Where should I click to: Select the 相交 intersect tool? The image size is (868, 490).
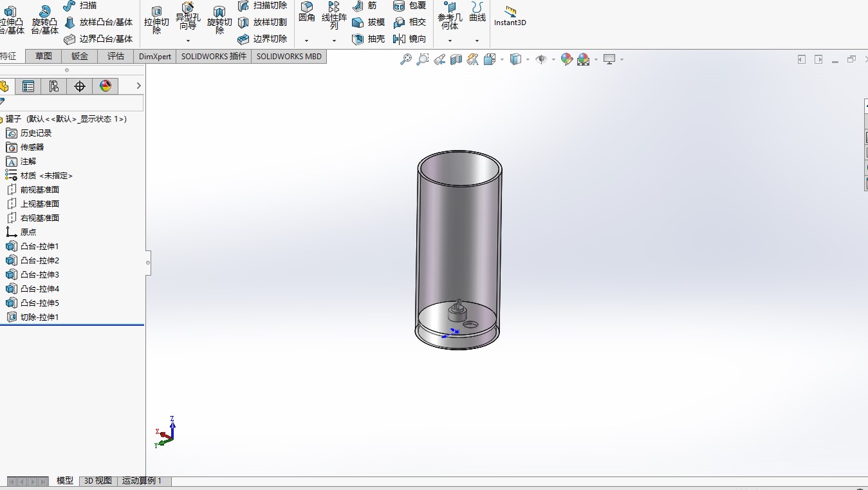pyautogui.click(x=410, y=22)
